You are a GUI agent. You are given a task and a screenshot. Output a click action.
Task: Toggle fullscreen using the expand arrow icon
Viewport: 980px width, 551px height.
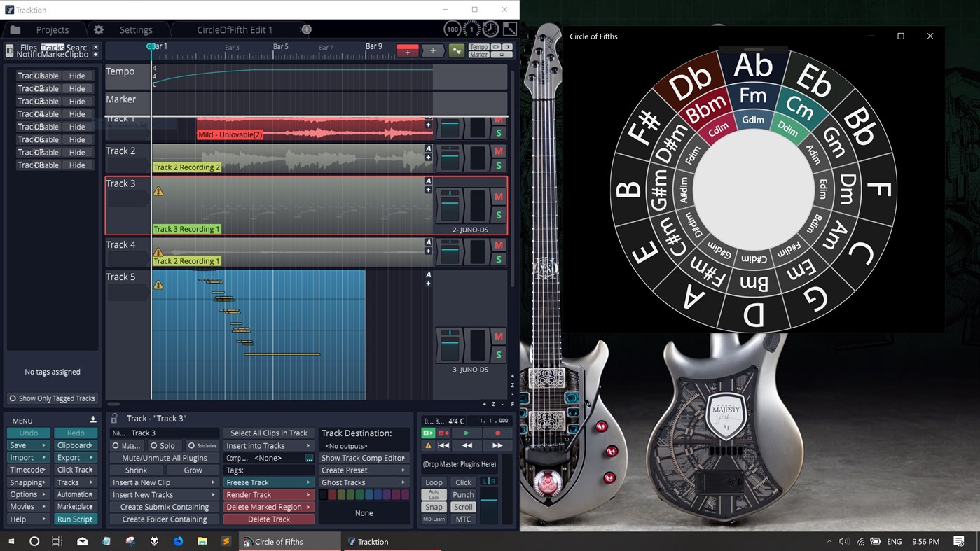click(x=510, y=29)
